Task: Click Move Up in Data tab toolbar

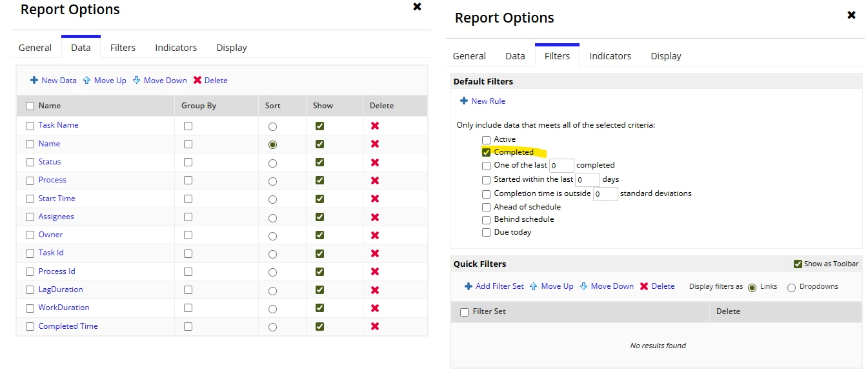Action: point(105,81)
